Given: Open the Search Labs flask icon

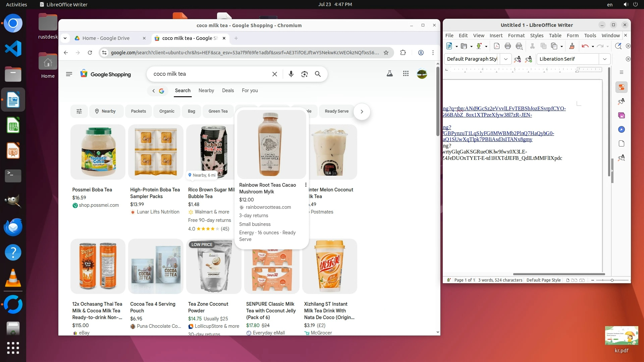Looking at the screenshot, I should tap(389, 74).
